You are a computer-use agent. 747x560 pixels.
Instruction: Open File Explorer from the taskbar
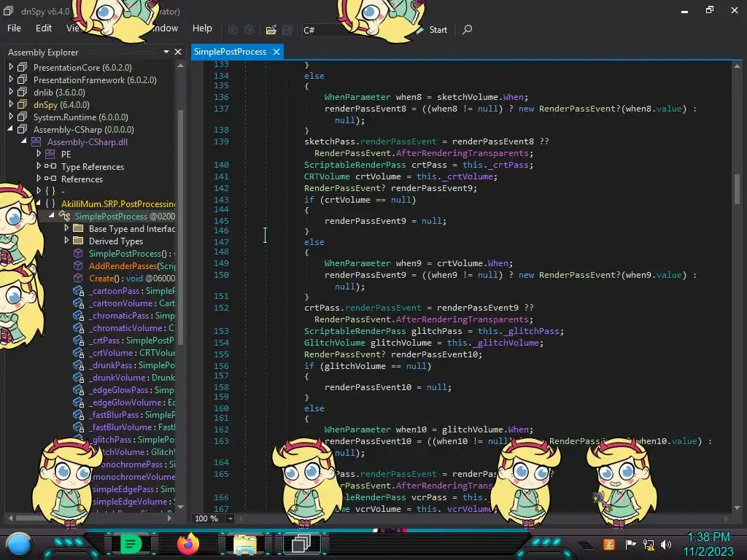pos(245,544)
